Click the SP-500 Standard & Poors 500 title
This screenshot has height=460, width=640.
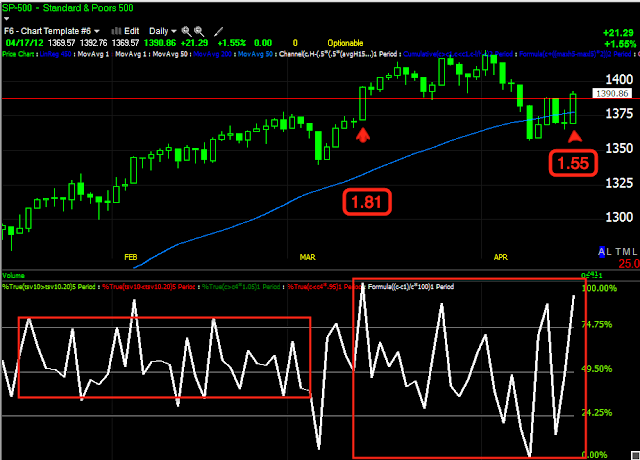point(68,8)
